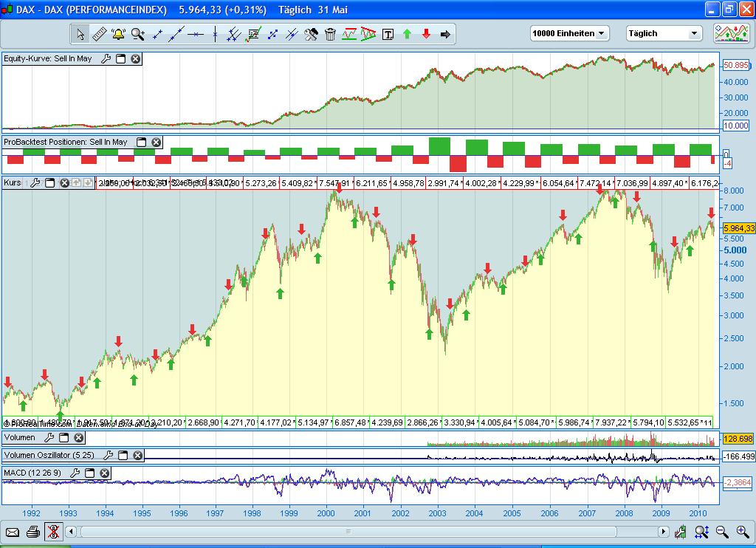Detach the Equity-Kurve panel window
756x548 pixels.
tap(121, 59)
